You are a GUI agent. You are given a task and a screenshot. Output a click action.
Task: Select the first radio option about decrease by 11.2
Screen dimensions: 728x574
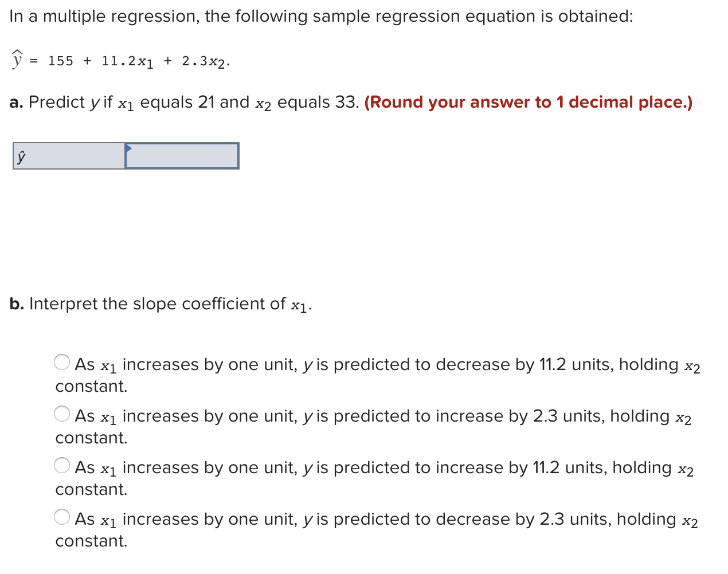[x=62, y=362]
